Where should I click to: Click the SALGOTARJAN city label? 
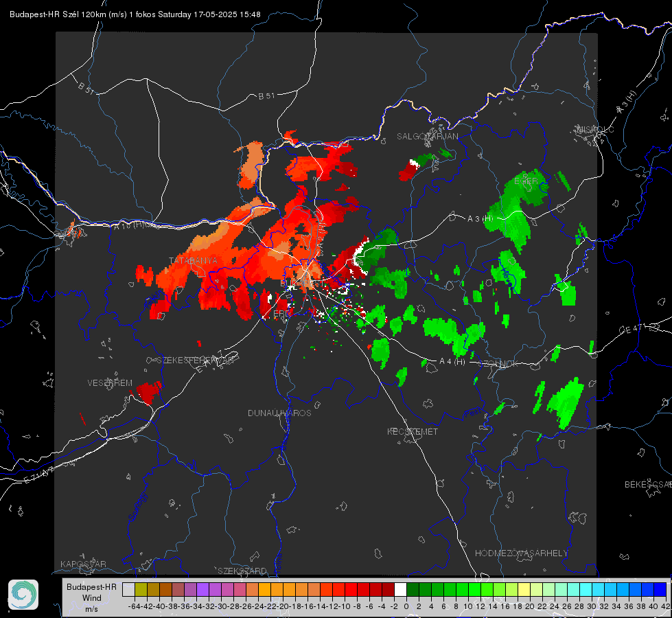pyautogui.click(x=427, y=137)
